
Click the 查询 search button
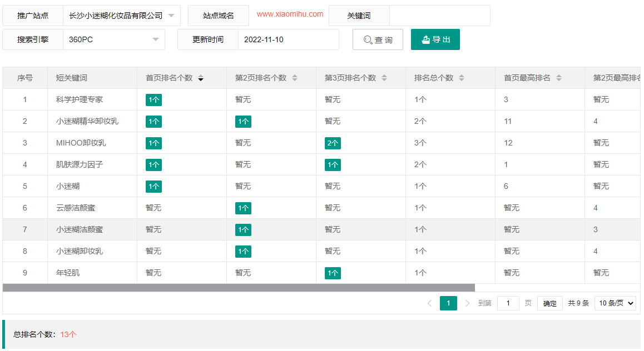[378, 39]
